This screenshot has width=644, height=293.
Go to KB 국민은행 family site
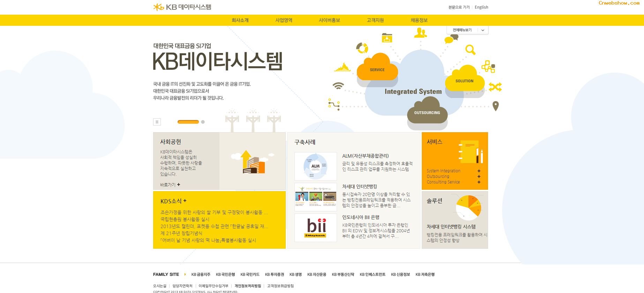(x=225, y=275)
